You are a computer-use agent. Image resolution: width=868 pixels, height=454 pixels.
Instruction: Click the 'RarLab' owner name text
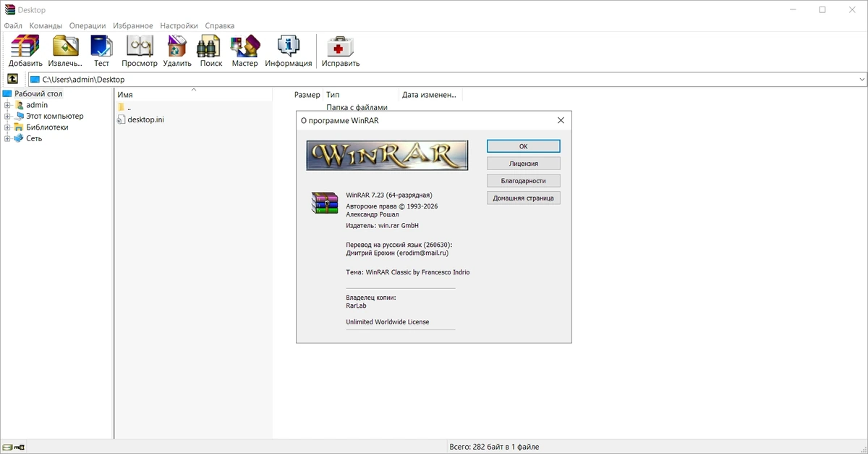click(x=356, y=306)
